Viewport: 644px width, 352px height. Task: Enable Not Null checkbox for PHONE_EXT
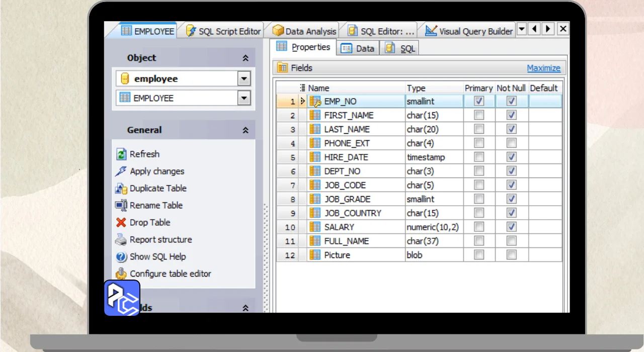point(511,143)
